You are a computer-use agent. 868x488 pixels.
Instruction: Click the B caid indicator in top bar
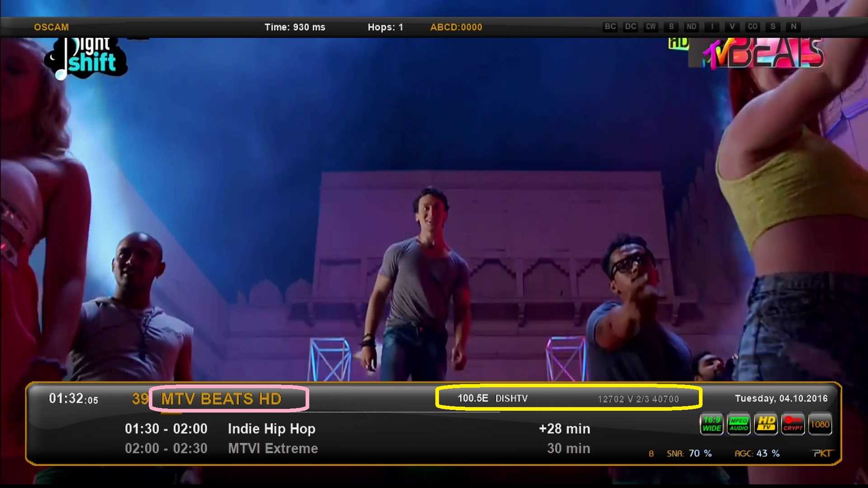[671, 27]
